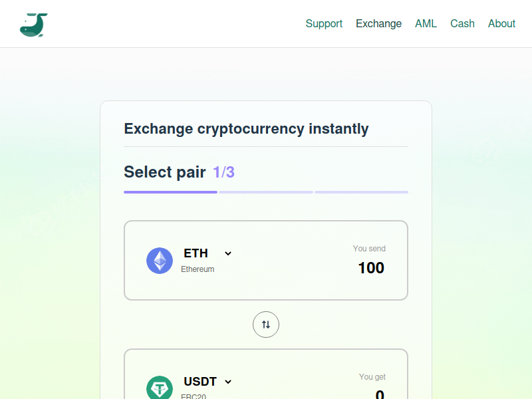Open the ETH currency selector label
This screenshot has width=532, height=399.
(196, 253)
